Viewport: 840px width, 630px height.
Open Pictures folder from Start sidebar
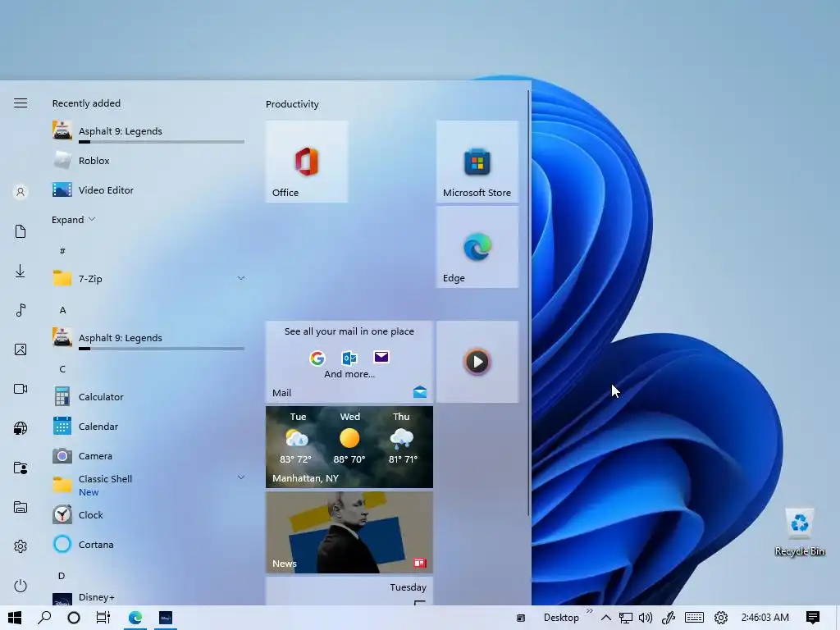click(x=21, y=349)
